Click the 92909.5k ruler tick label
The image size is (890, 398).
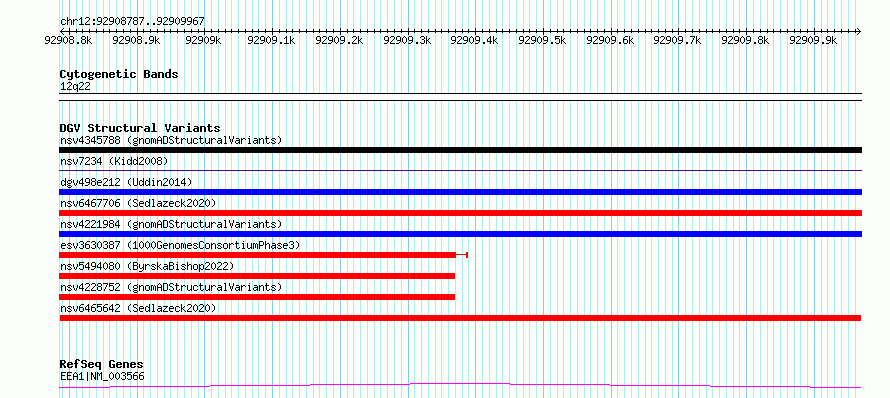click(543, 40)
